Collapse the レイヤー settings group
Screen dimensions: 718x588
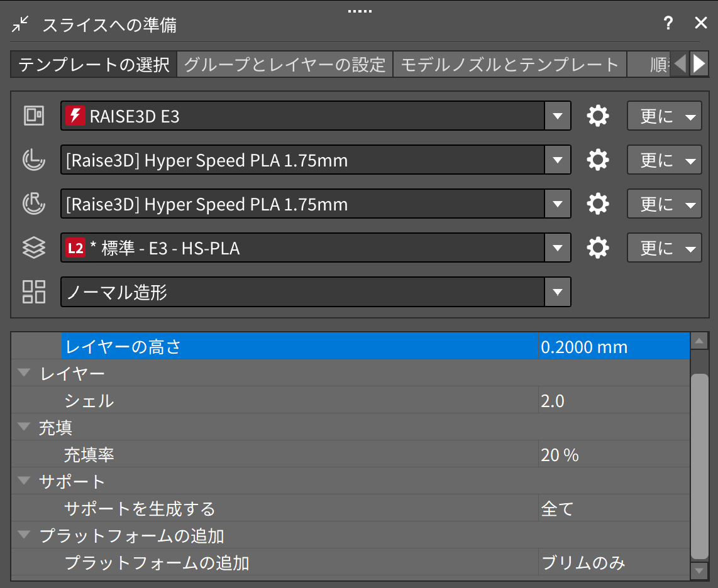click(24, 373)
